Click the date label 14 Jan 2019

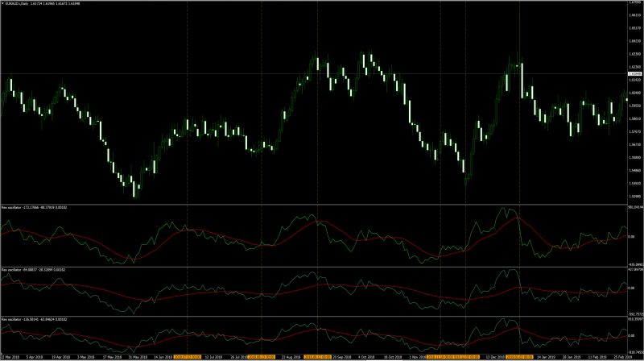(547, 357)
